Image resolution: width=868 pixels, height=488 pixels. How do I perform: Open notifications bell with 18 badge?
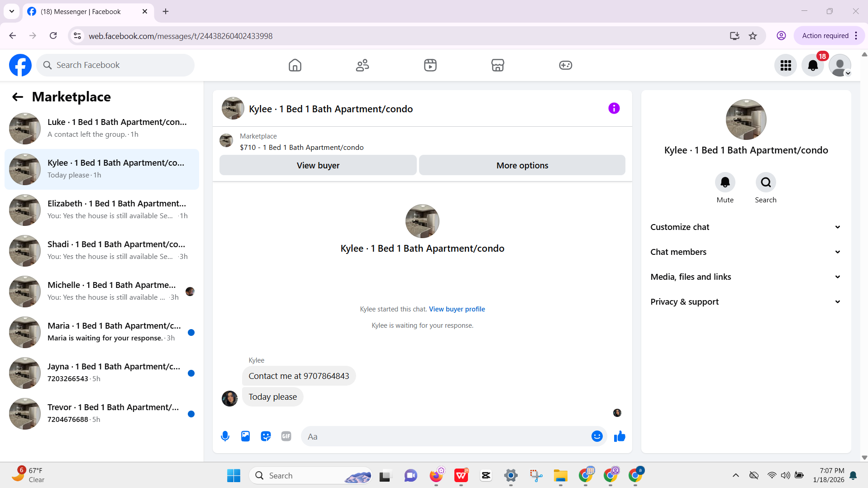click(813, 66)
